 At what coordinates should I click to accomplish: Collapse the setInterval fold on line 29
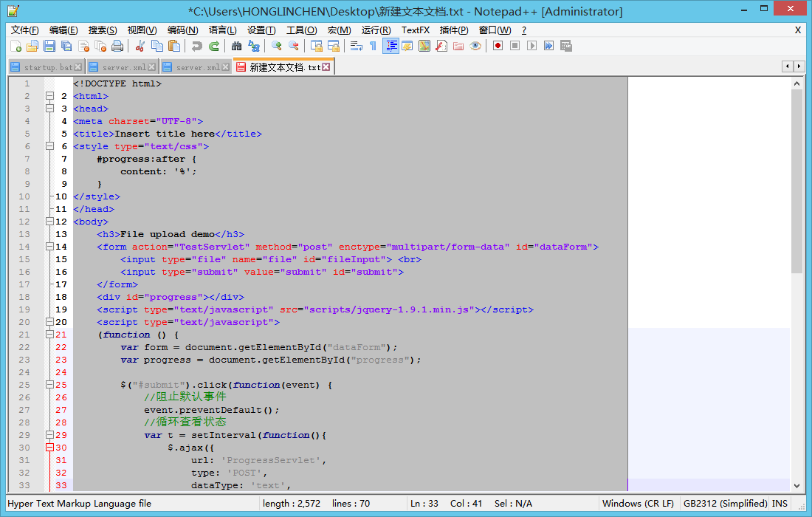[49, 434]
